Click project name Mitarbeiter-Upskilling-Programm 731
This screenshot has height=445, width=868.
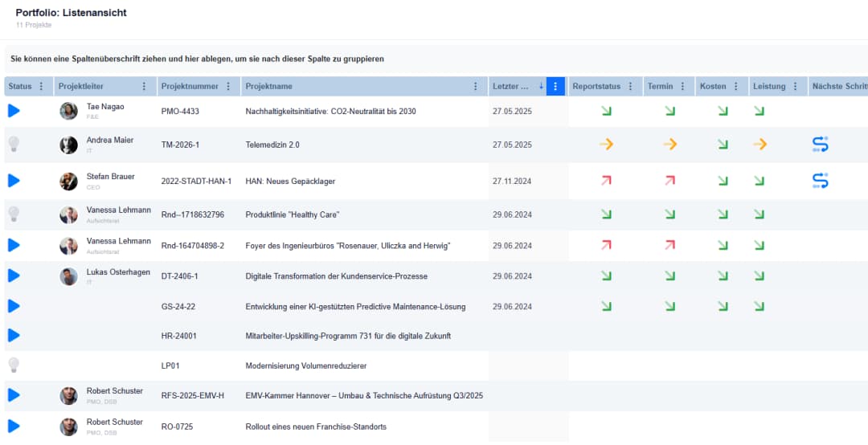click(348, 336)
